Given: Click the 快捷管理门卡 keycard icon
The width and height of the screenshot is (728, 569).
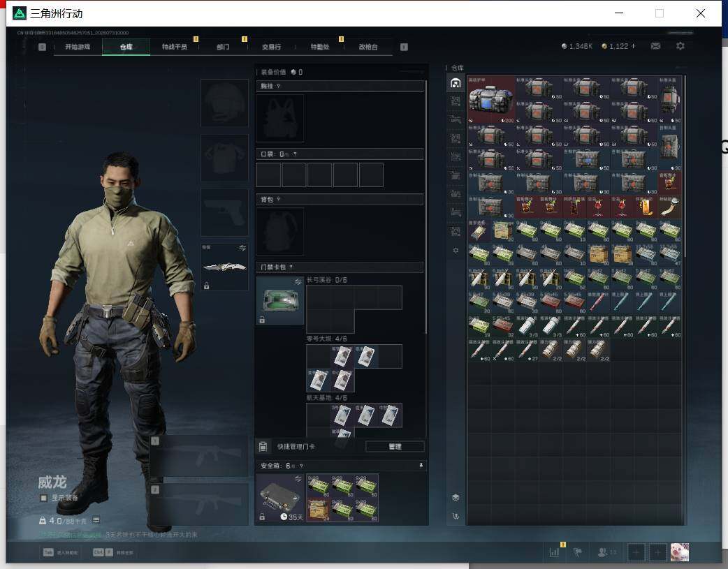Looking at the screenshot, I should pyautogui.click(x=263, y=447).
